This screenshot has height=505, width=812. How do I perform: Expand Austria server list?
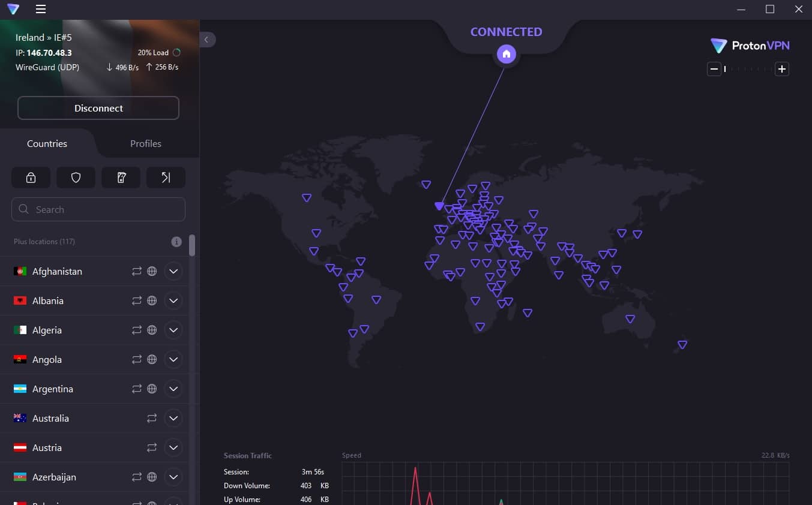click(173, 447)
